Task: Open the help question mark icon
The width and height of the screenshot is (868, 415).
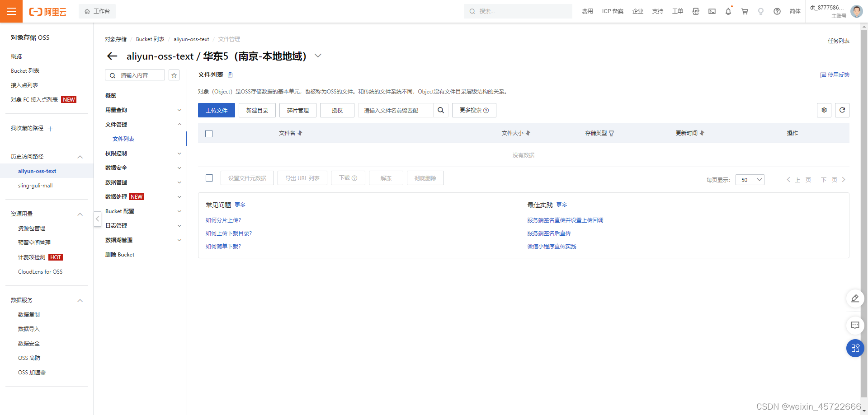Action: click(777, 11)
